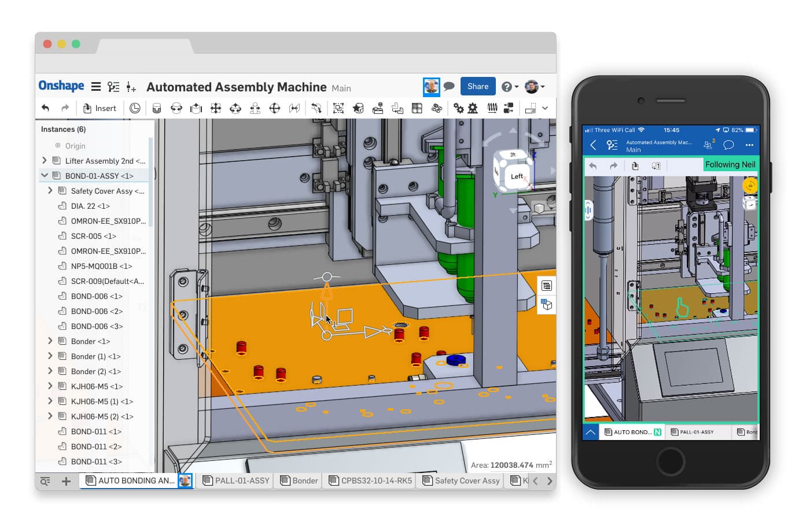Viewport: 810px width, 532px height.
Task: Redo the action in the desktop toolbar
Action: coord(65,108)
